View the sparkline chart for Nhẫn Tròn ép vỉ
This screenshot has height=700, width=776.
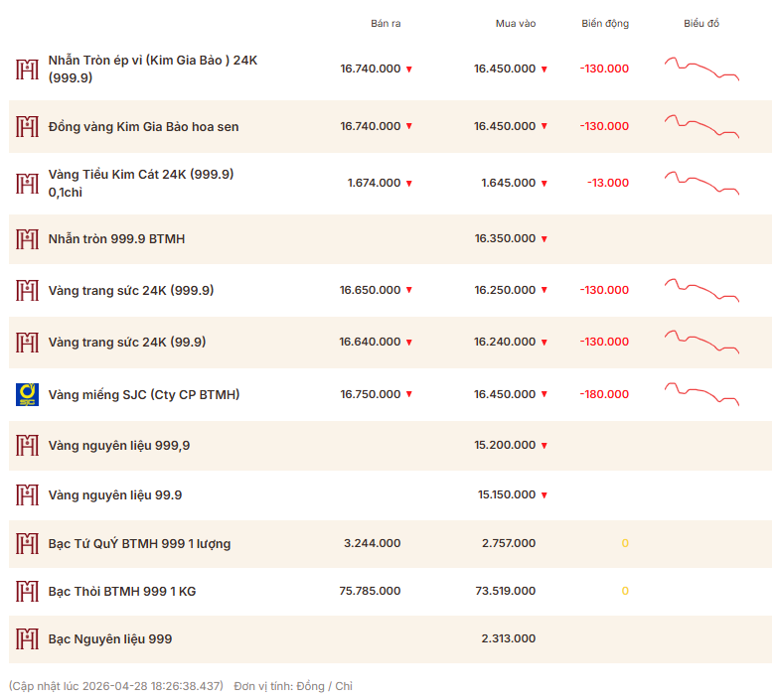(x=701, y=69)
